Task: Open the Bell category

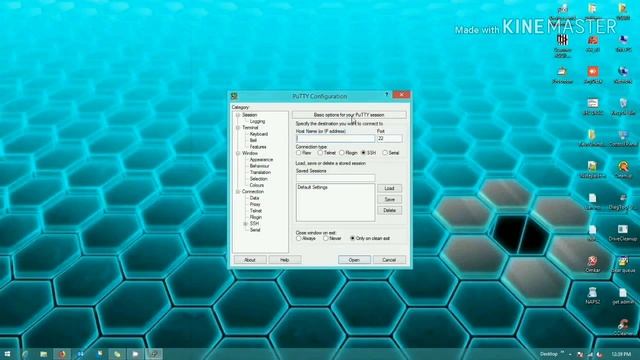Action: tap(253, 140)
